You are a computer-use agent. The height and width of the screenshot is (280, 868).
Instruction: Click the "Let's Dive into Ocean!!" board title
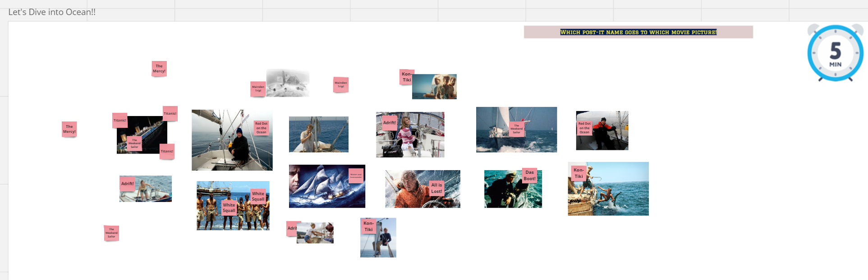tap(52, 12)
